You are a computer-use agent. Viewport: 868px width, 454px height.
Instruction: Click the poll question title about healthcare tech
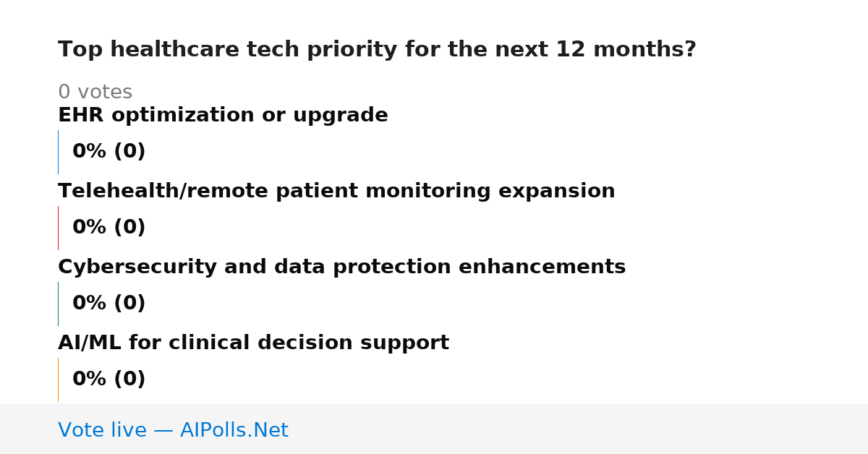pyautogui.click(x=377, y=50)
